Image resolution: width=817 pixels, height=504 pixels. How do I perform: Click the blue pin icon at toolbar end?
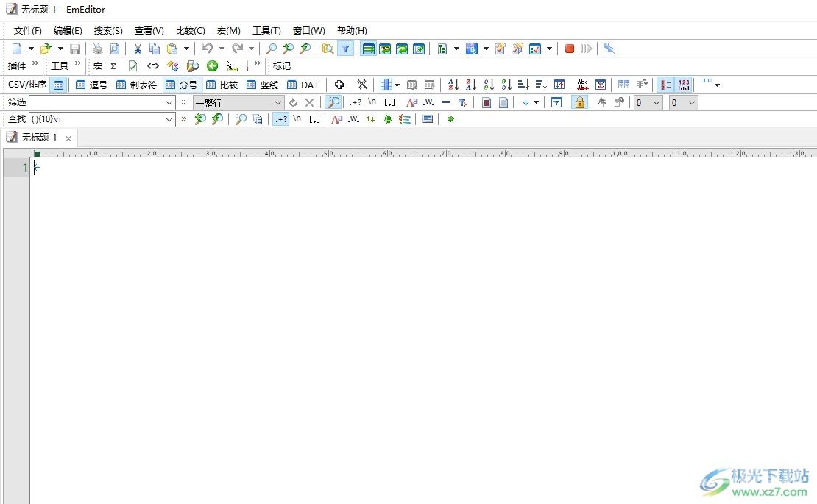pos(609,49)
